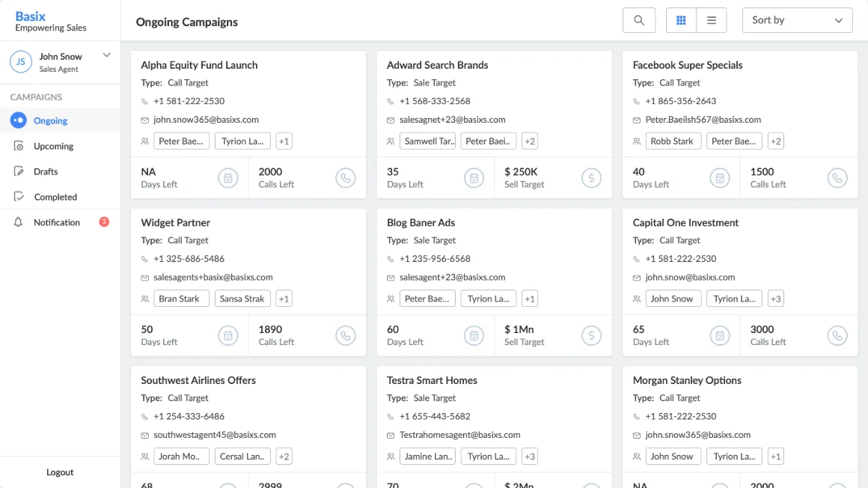This screenshot has width=868, height=488.
Task: Select Ongoing campaigns in sidebar
Action: [x=60, y=121]
